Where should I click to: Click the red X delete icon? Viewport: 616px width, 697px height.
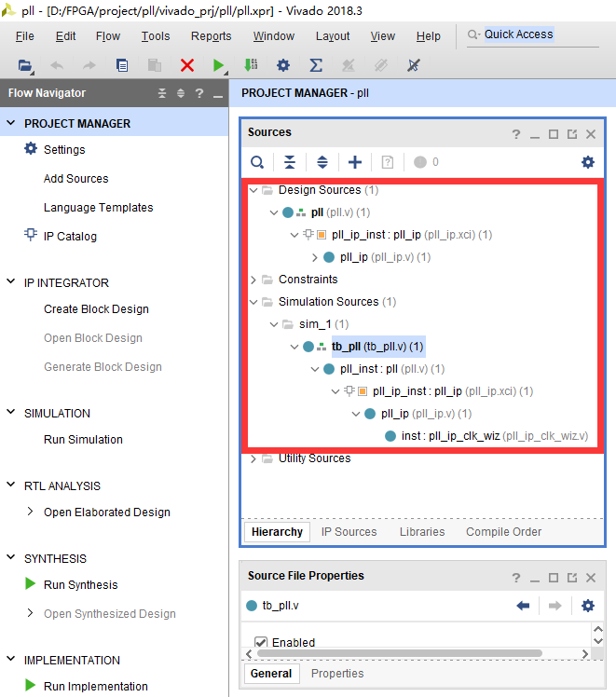click(x=187, y=65)
